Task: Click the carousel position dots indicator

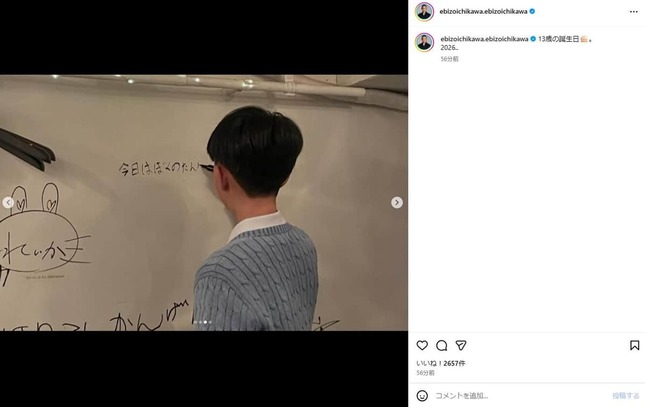Action: coord(203,322)
